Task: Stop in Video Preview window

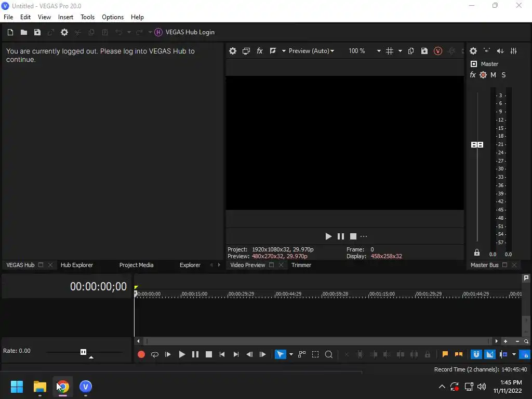Action: (353, 236)
